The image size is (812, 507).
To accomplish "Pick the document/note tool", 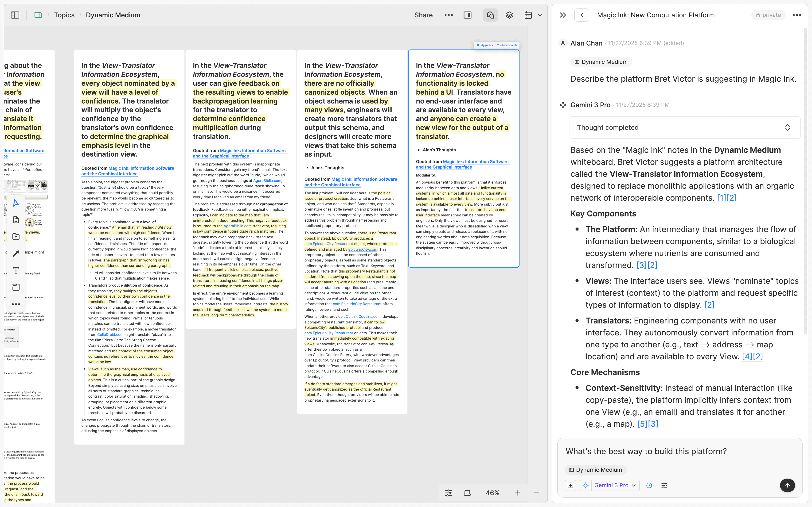I will [x=16, y=220].
